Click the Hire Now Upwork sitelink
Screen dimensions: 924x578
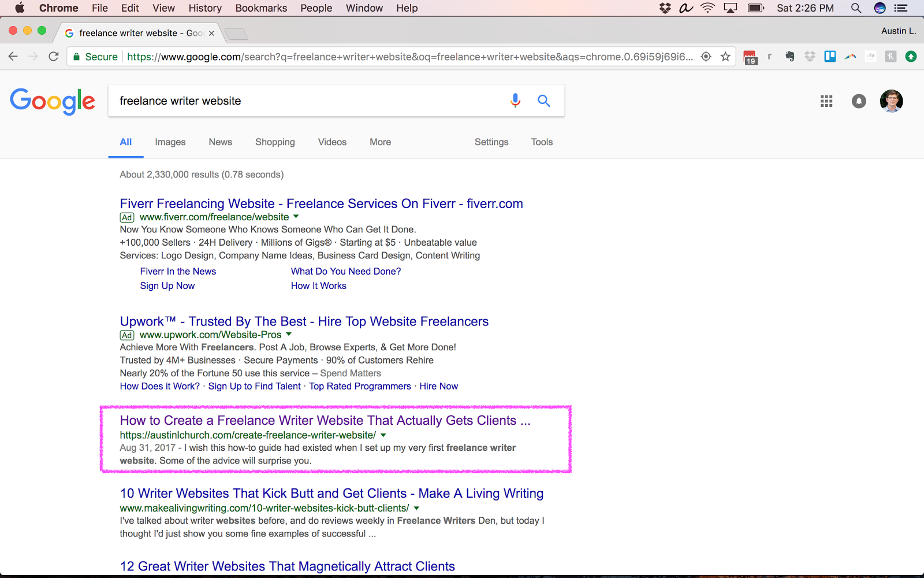click(x=439, y=386)
